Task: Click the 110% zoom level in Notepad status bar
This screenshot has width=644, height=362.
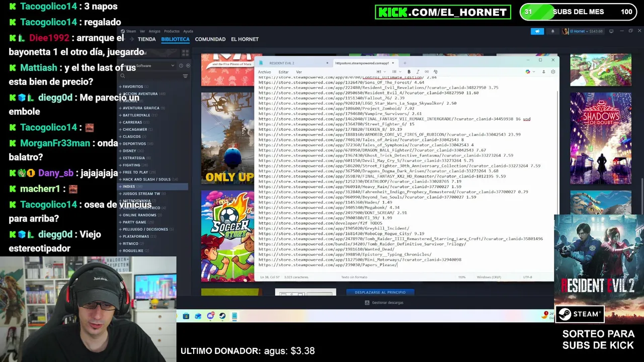Action: (461, 277)
